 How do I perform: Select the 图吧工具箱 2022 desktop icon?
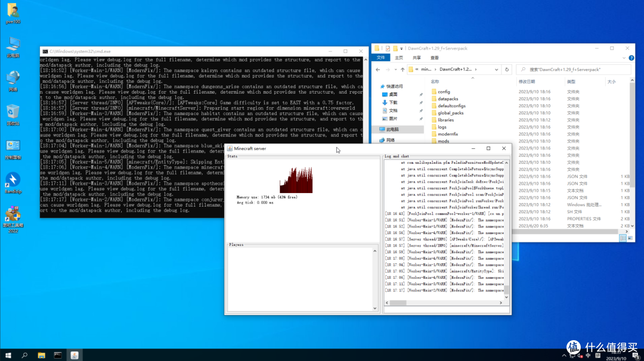[x=13, y=219]
